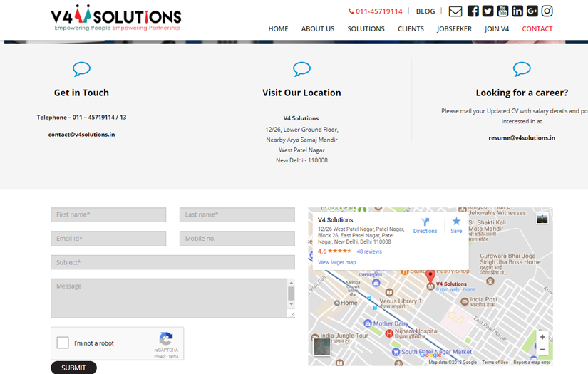Image resolution: width=588 pixels, height=374 pixels.
Task: Open the Twitter profile icon
Action: point(488,11)
